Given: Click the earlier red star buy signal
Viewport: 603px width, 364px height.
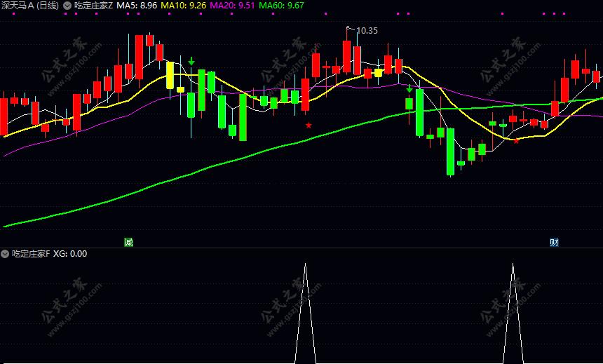Looking at the screenshot, I should [x=309, y=125].
